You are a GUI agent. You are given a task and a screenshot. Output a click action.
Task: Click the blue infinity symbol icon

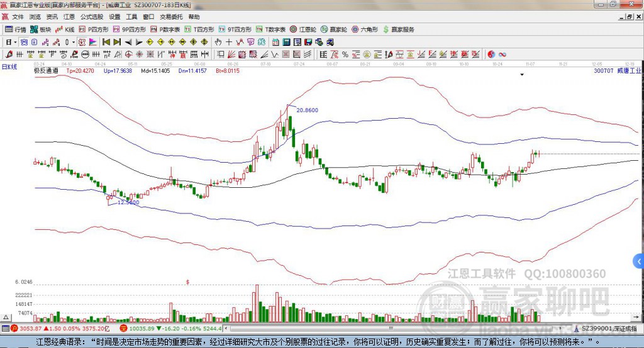pyautogui.click(x=502, y=55)
